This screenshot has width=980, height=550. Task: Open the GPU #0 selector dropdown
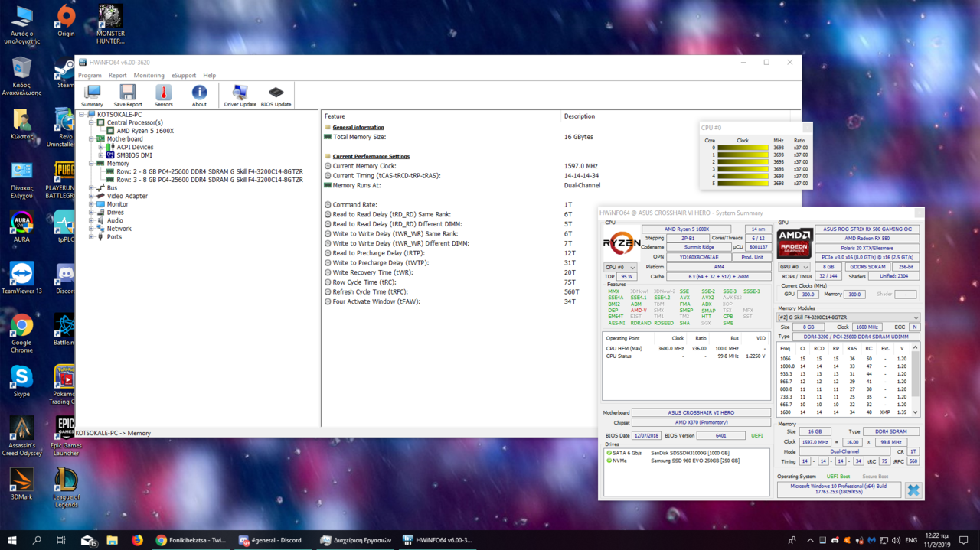coord(794,267)
